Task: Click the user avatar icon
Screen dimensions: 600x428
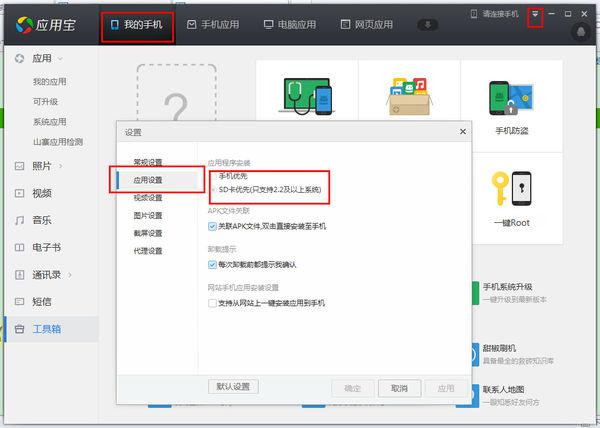Action: pos(581,32)
